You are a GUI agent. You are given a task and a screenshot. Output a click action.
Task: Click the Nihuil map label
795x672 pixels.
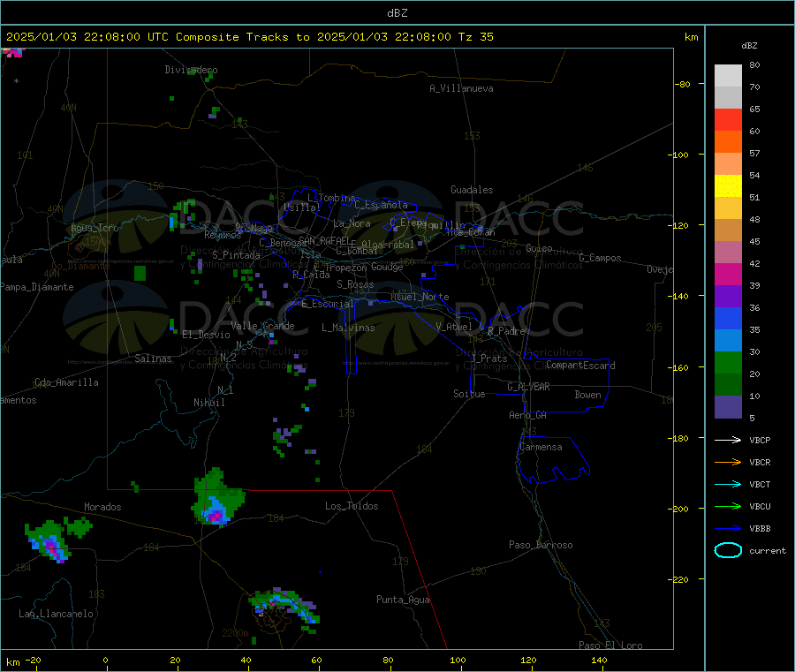pos(208,403)
